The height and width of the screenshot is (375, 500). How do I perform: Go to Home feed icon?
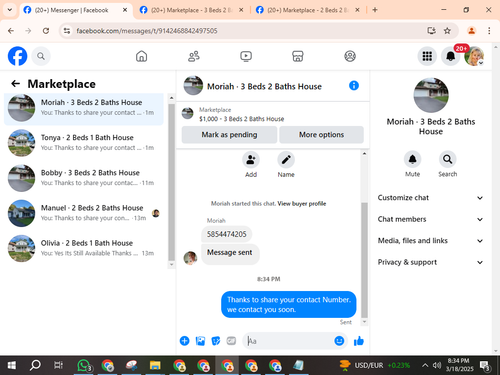coord(141,56)
